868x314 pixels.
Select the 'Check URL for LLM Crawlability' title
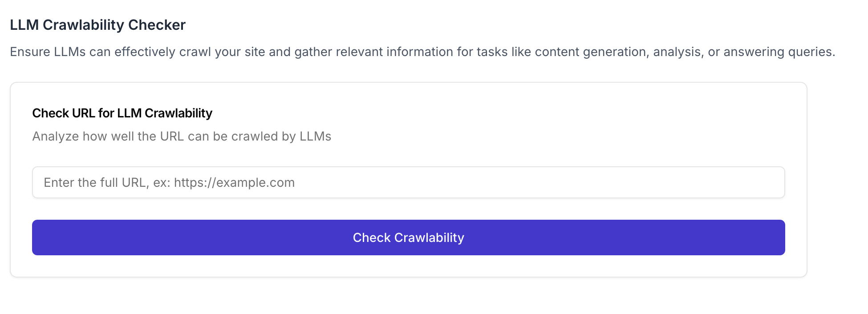(122, 113)
